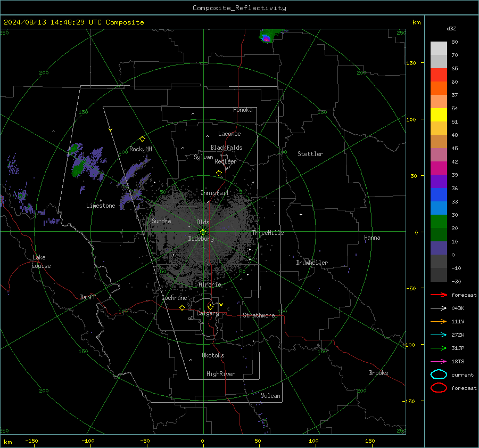
Task: Click the Brooks label
Action: (x=378, y=373)
